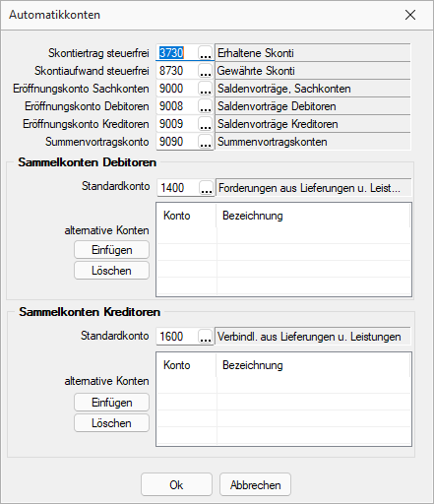434x504 pixels.
Task: Open account lookup for Skontiaufwand steuerfrei
Action: click(x=206, y=71)
